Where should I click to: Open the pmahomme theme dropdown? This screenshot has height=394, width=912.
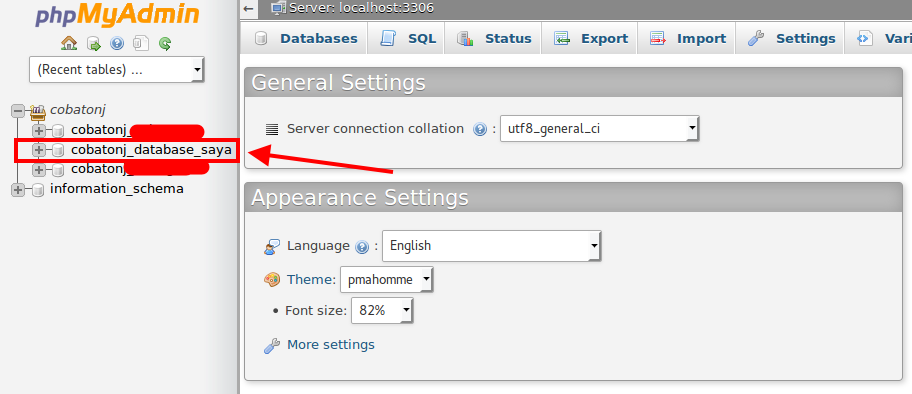point(387,280)
